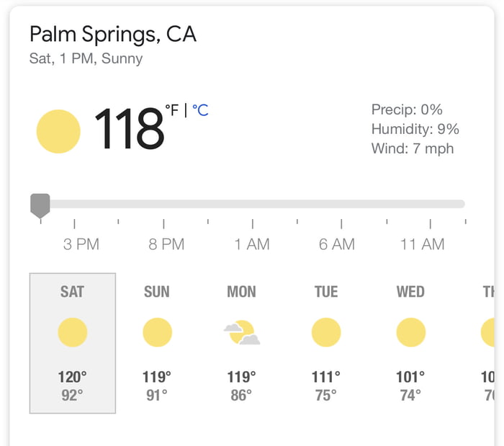Switch temperature units to °C

coord(200,110)
